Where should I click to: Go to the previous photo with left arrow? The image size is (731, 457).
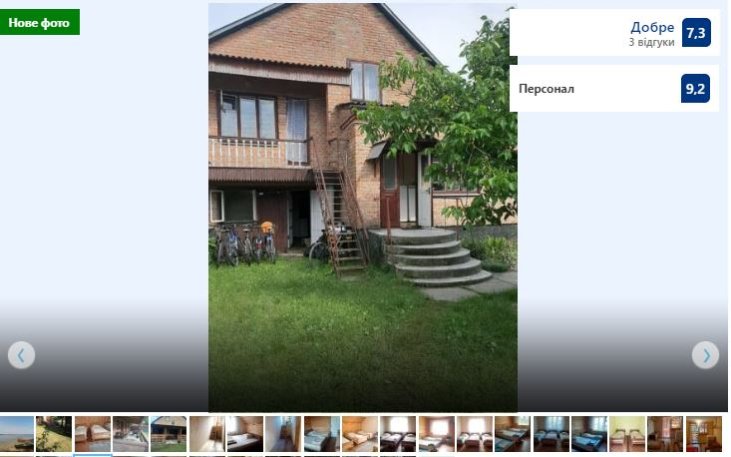coord(21,355)
